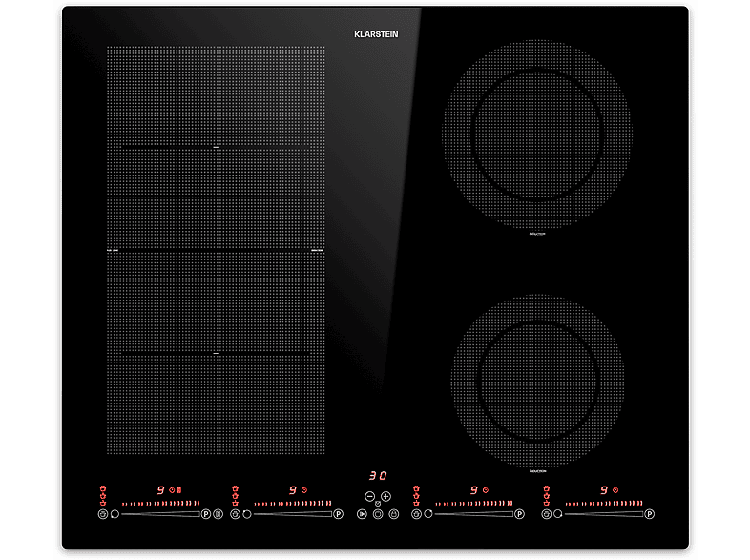Tap the red timer indicator of far-right zone
Image resolution: width=750 pixels, height=560 pixels.
click(615, 490)
